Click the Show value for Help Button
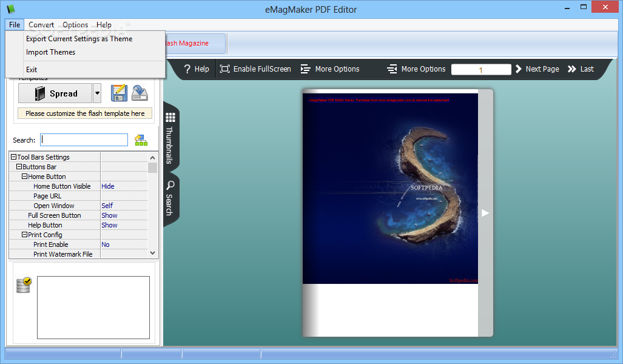This screenshot has width=623, height=364. click(109, 225)
